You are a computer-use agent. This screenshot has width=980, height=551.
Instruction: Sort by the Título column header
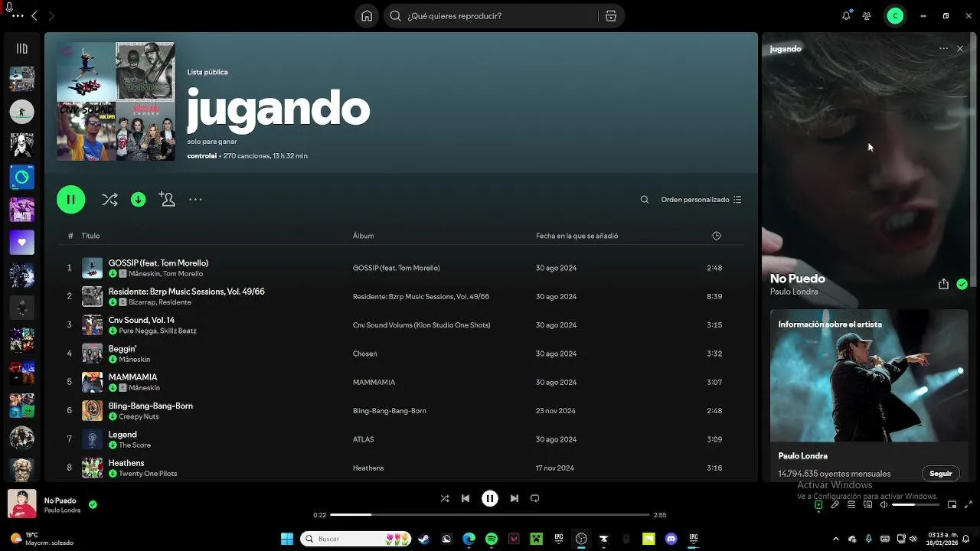pos(90,236)
